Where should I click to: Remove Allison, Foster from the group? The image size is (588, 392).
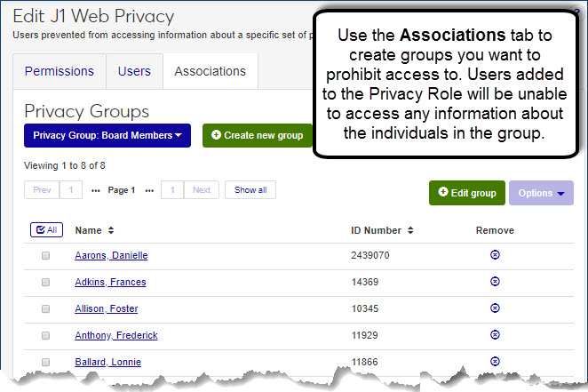495,308
